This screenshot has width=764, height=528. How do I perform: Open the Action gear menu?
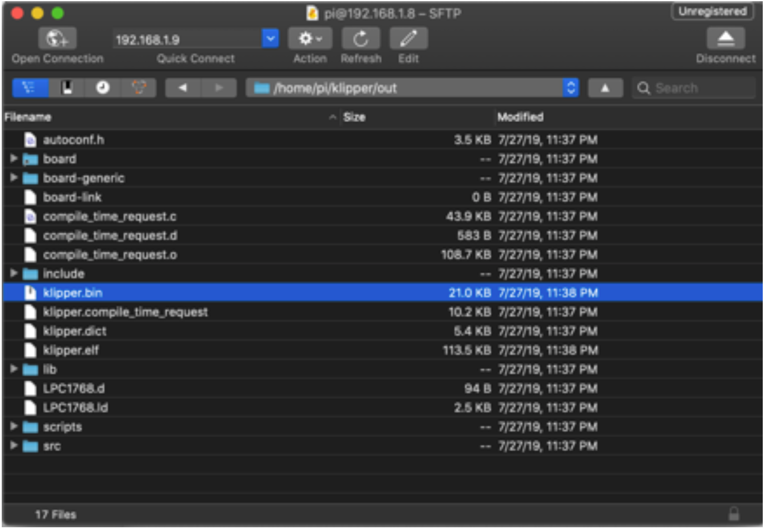tap(309, 39)
